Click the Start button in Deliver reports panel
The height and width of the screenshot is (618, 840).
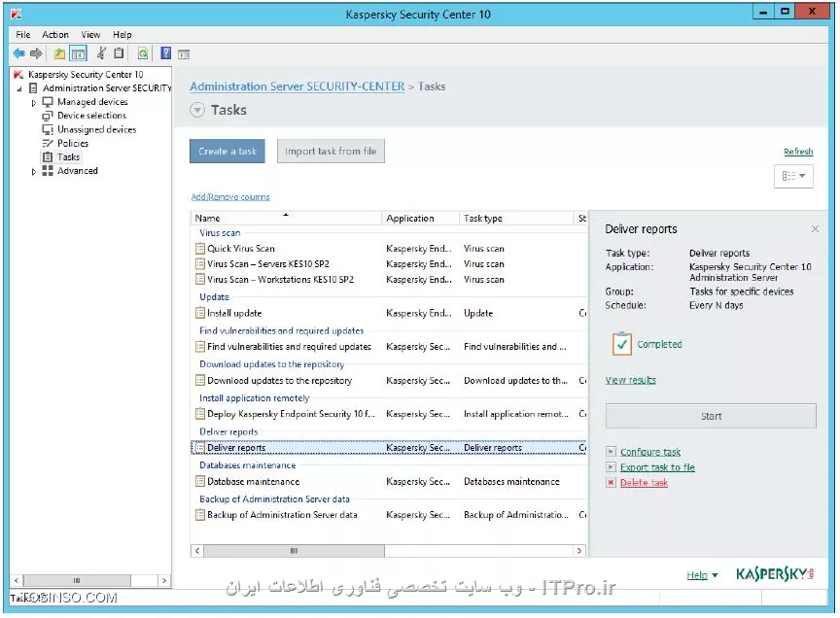pos(711,416)
